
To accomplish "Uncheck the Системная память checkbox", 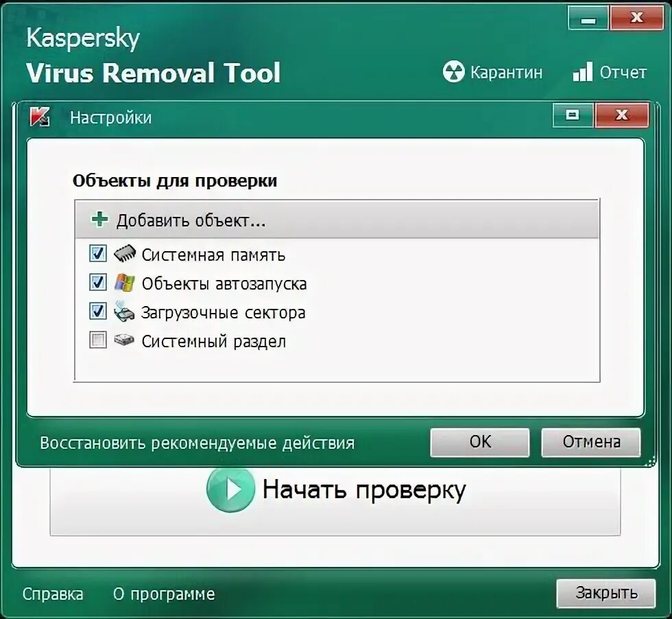I will click(x=97, y=253).
